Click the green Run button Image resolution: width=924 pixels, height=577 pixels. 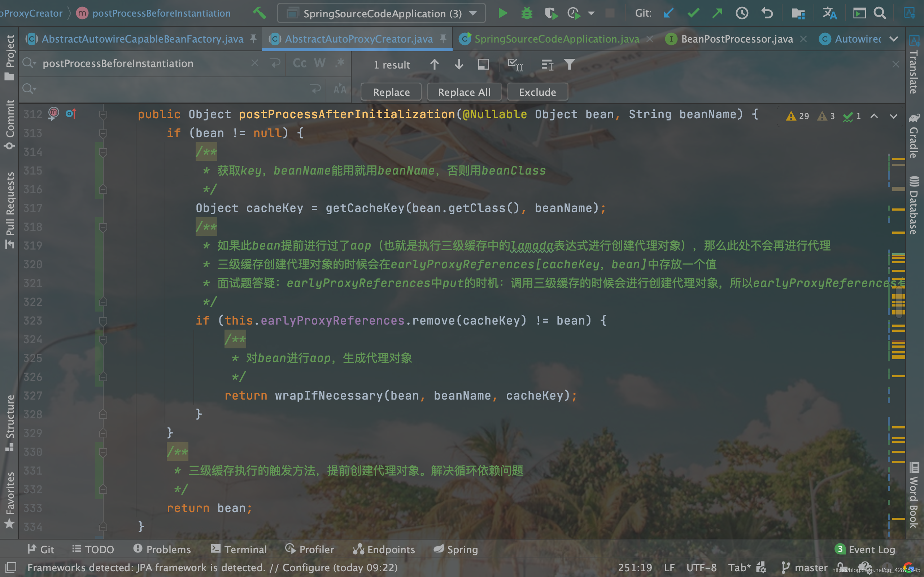coord(502,13)
